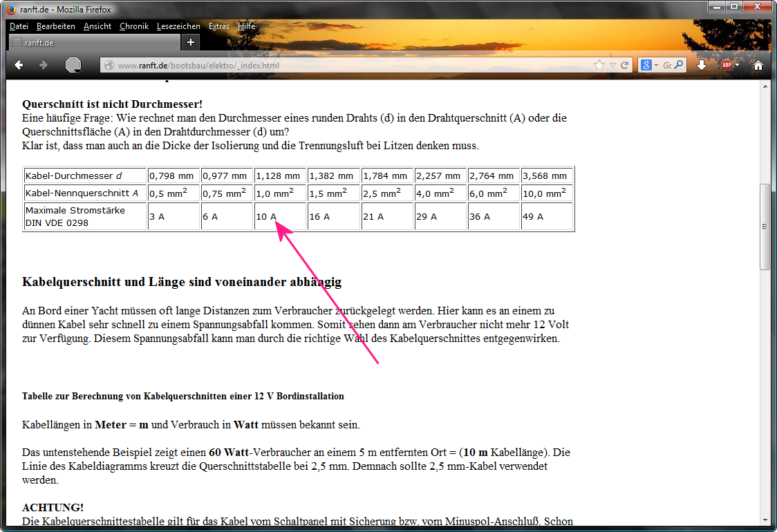
Task: Click the search magnifier icon
Action: [x=679, y=65]
